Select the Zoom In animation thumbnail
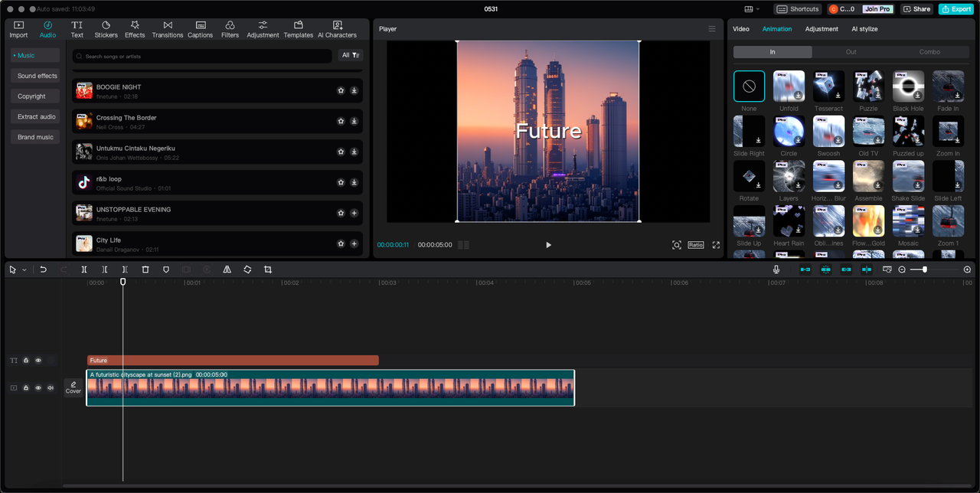This screenshot has width=980, height=493. (x=948, y=132)
